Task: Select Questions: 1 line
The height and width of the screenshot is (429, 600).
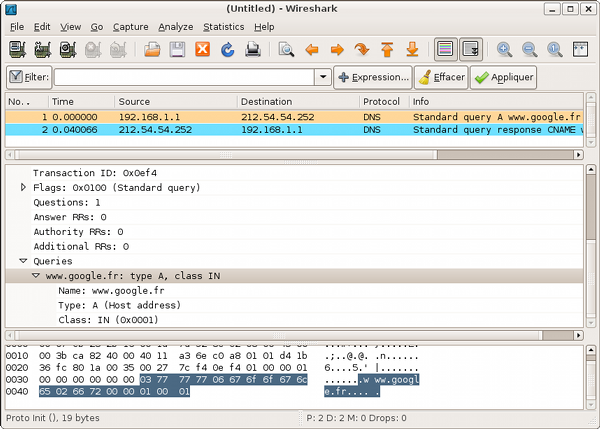Action: click(67, 202)
